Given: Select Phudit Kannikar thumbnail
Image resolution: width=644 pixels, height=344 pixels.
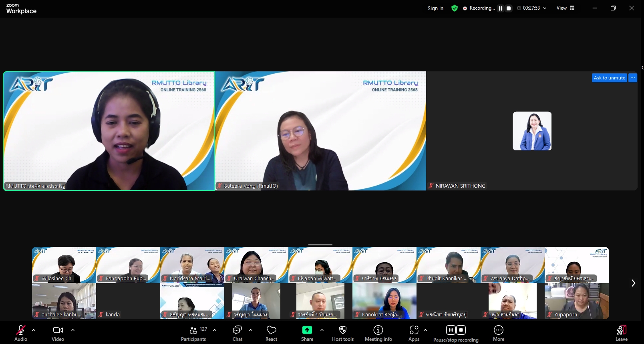Looking at the screenshot, I should [449, 265].
